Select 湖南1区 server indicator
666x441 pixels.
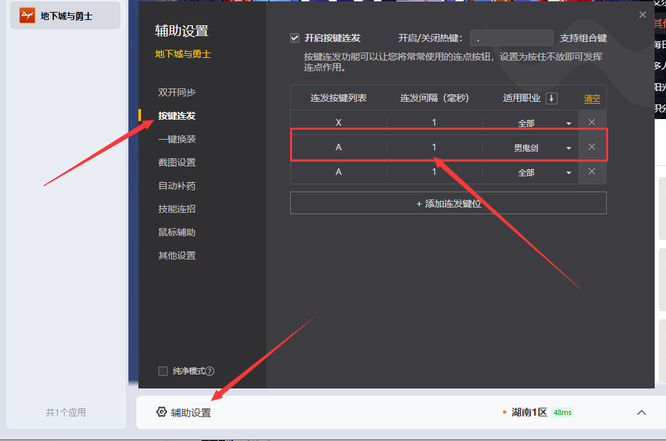(x=529, y=412)
